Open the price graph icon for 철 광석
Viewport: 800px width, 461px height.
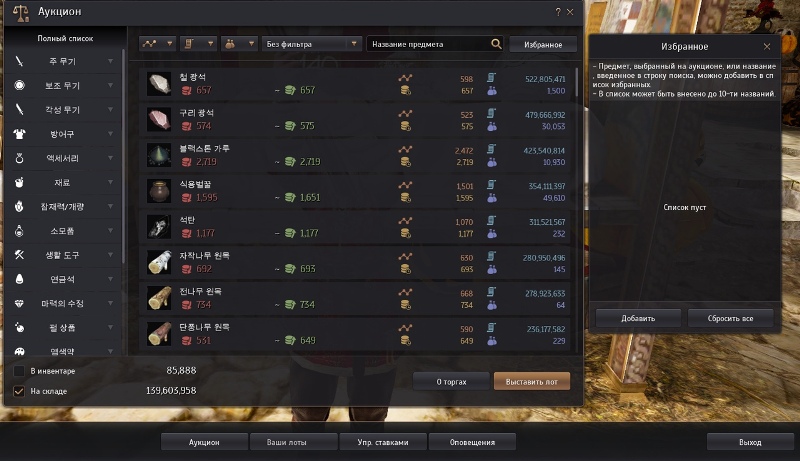point(405,78)
